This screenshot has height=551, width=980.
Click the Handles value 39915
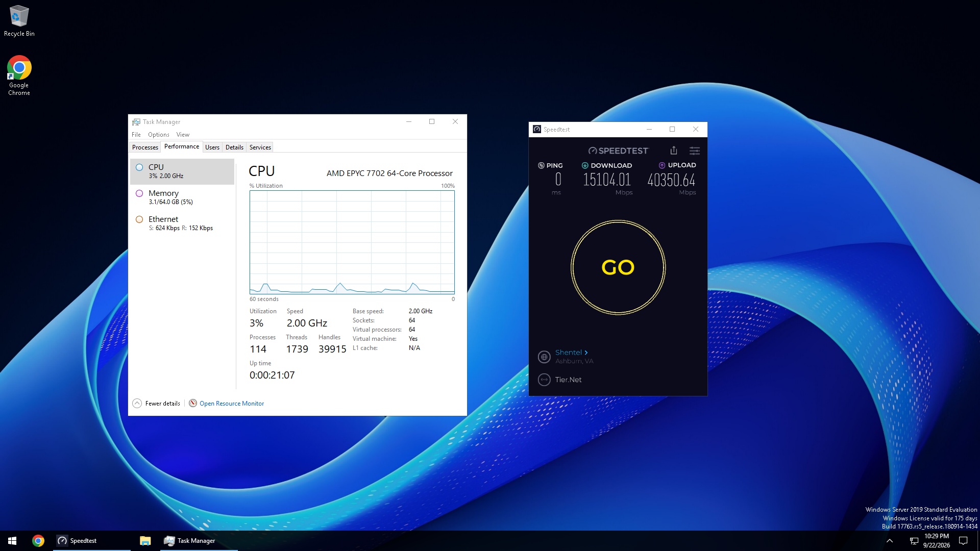tap(332, 349)
